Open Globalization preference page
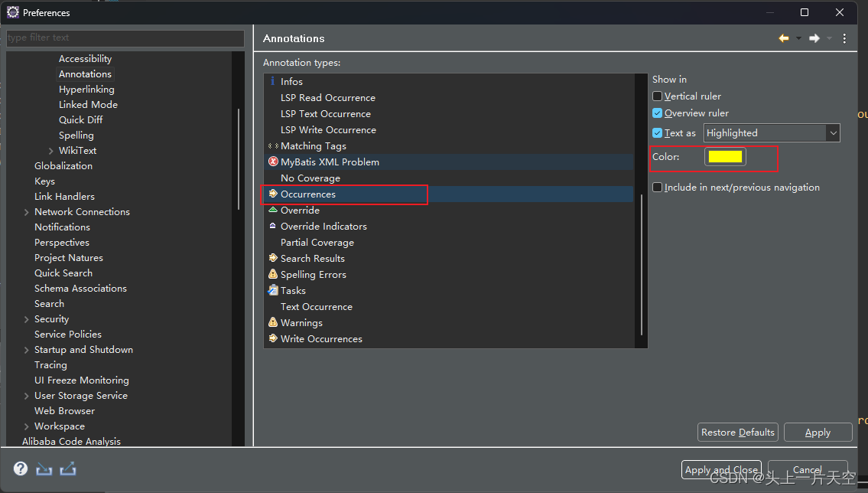This screenshot has width=868, height=493. (x=63, y=165)
